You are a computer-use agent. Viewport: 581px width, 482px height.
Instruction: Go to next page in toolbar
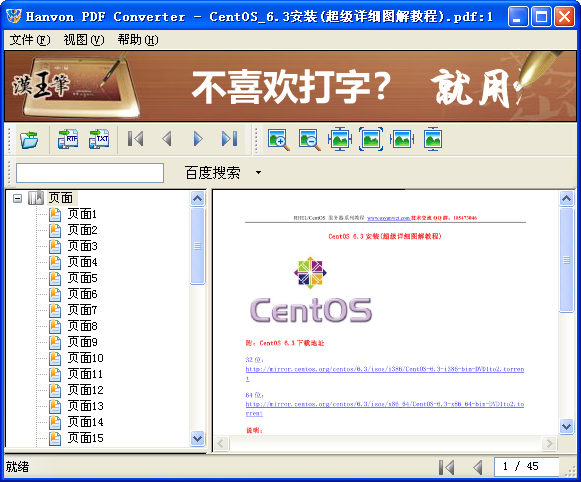pyautogui.click(x=198, y=139)
